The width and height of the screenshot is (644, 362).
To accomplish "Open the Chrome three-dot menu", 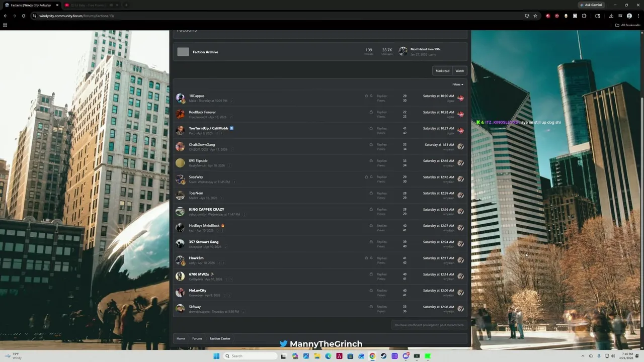I will coord(638,16).
